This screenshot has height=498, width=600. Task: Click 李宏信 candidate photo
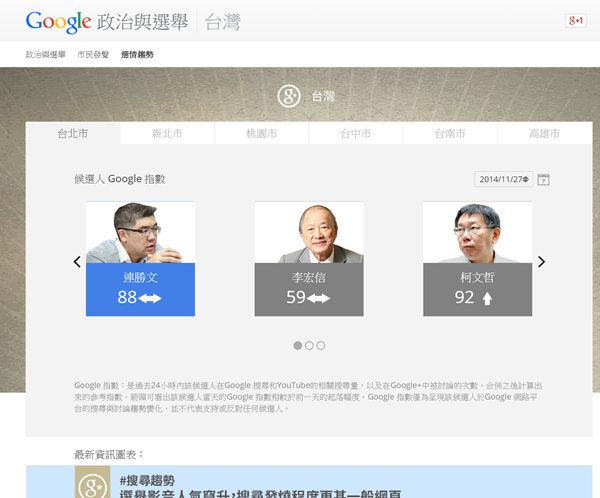coord(308,233)
